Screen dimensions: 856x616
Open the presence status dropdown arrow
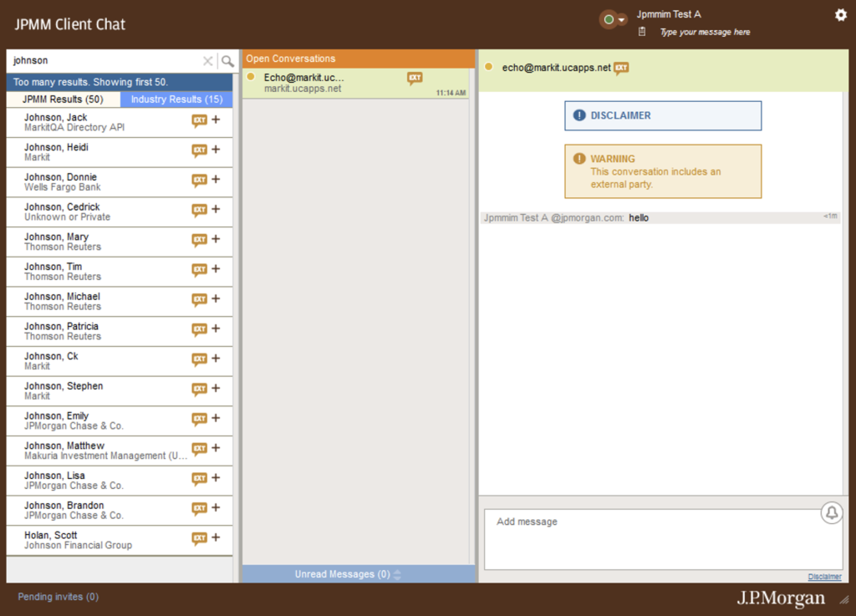621,20
